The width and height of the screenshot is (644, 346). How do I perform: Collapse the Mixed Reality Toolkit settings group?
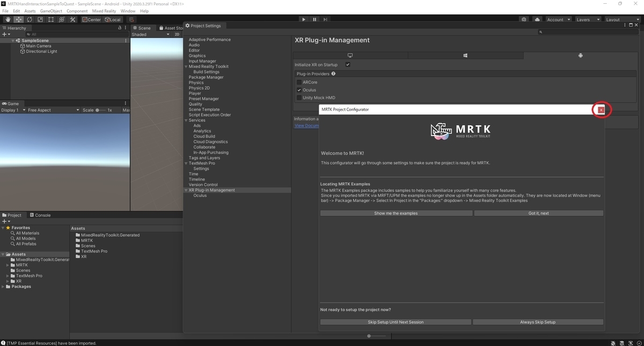point(186,66)
